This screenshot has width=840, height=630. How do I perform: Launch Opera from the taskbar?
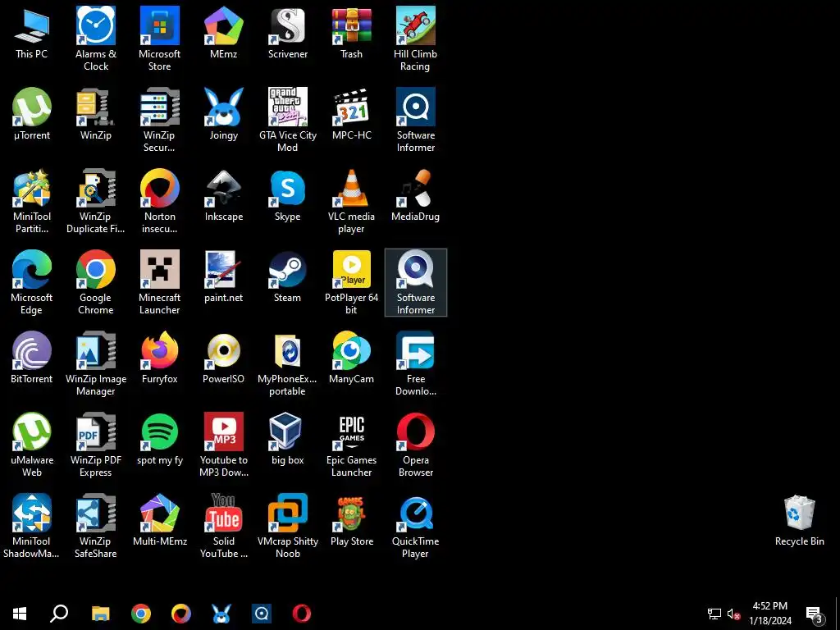click(x=302, y=614)
